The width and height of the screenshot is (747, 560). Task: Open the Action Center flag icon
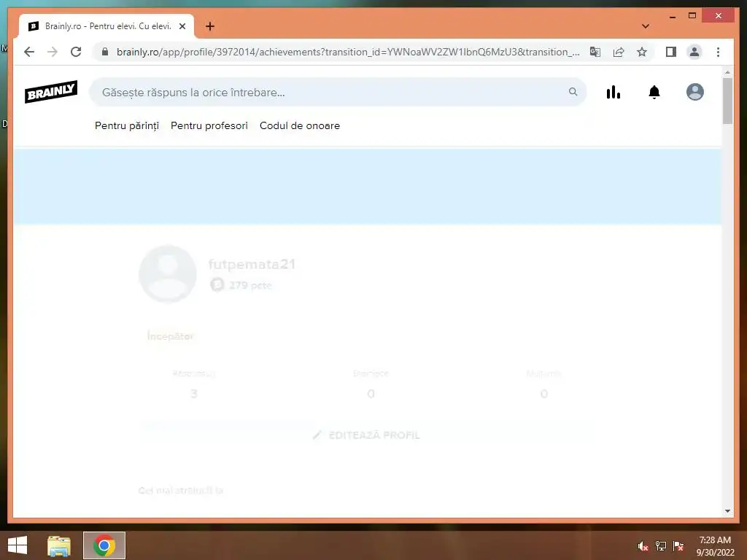[678, 546]
